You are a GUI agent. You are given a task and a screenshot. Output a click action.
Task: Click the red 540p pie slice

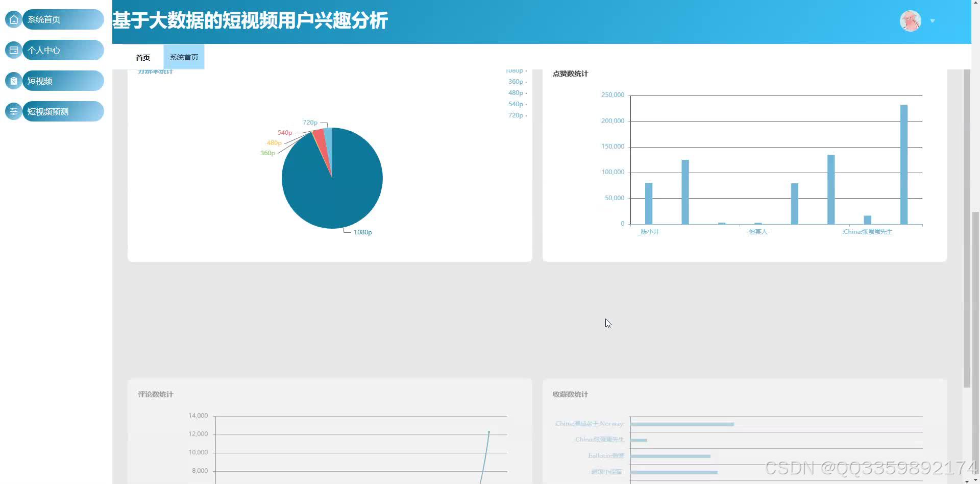tap(320, 137)
